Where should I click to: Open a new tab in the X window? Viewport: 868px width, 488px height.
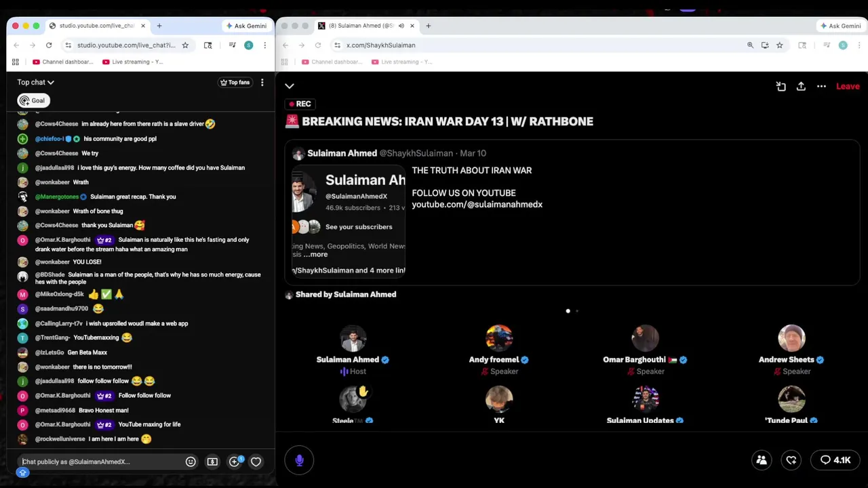coord(428,26)
